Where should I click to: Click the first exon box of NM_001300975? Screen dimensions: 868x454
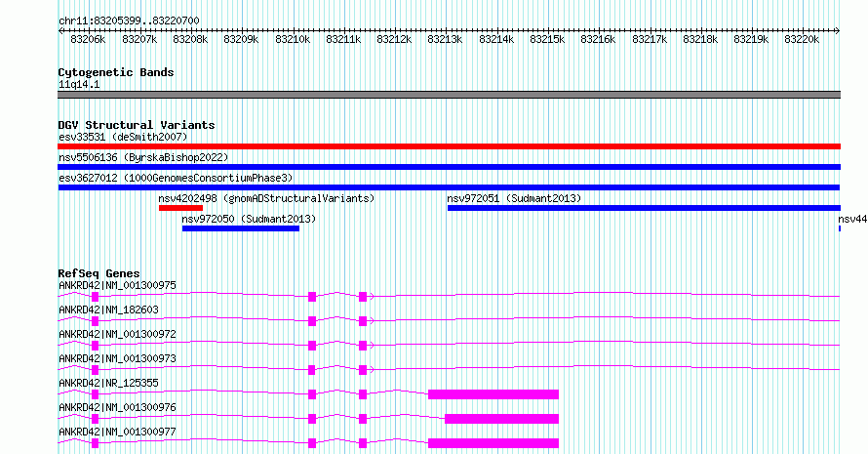[x=96, y=297]
